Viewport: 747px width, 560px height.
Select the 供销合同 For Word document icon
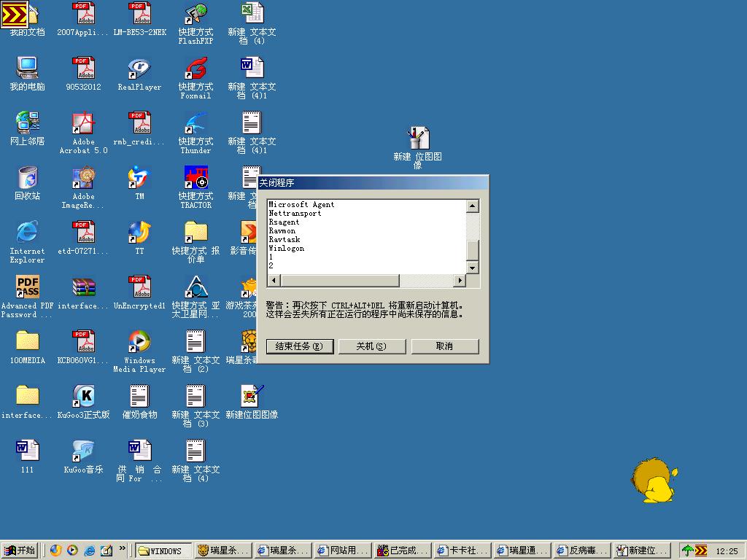pyautogui.click(x=139, y=460)
